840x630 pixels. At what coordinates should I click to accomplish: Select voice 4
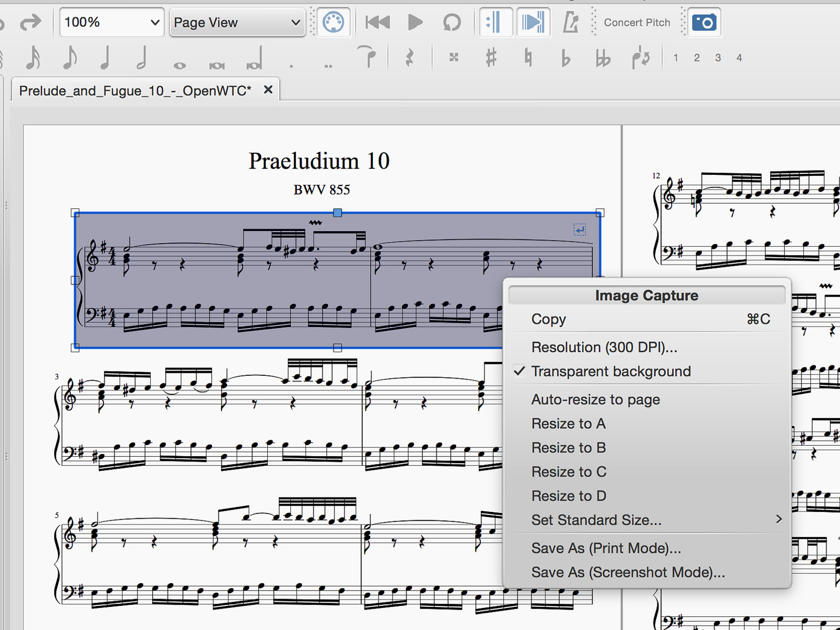[x=739, y=58]
